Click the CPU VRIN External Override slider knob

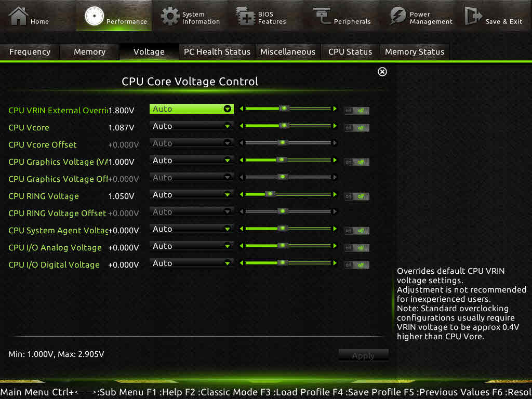point(284,109)
